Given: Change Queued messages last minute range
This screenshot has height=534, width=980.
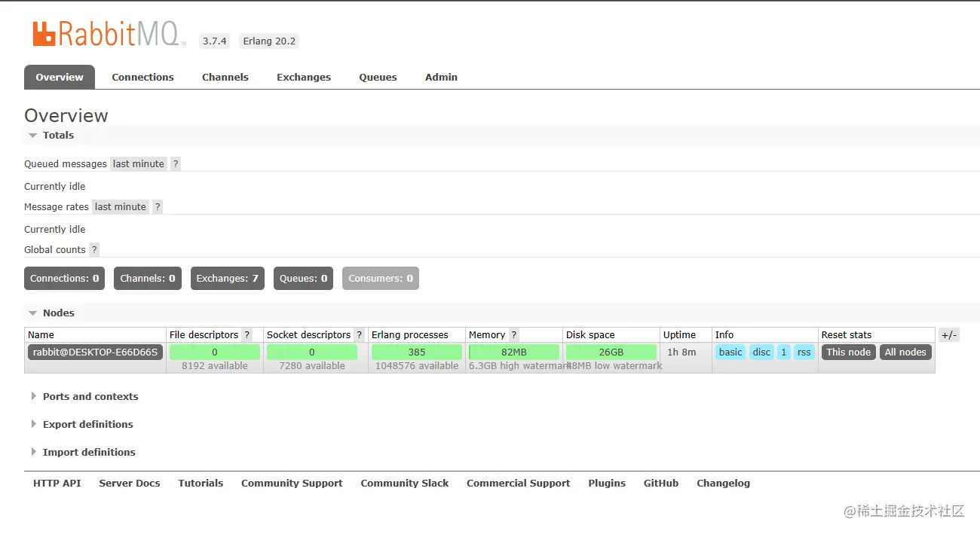Looking at the screenshot, I should point(139,164).
